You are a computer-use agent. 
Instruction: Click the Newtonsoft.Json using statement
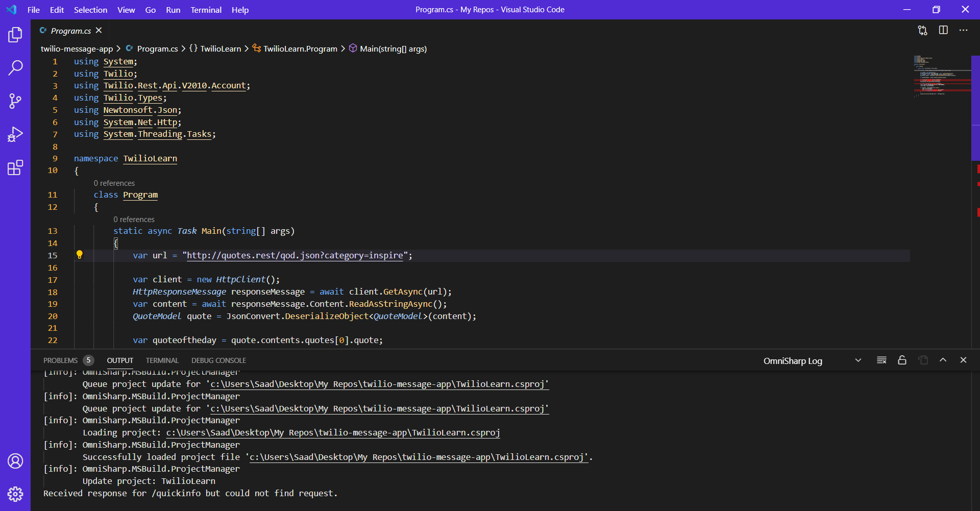(x=128, y=110)
